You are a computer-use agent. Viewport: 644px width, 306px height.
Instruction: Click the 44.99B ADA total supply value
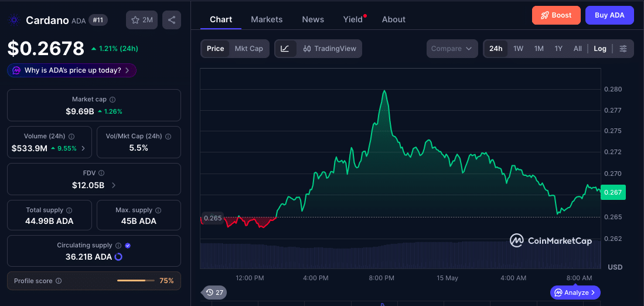click(x=49, y=222)
